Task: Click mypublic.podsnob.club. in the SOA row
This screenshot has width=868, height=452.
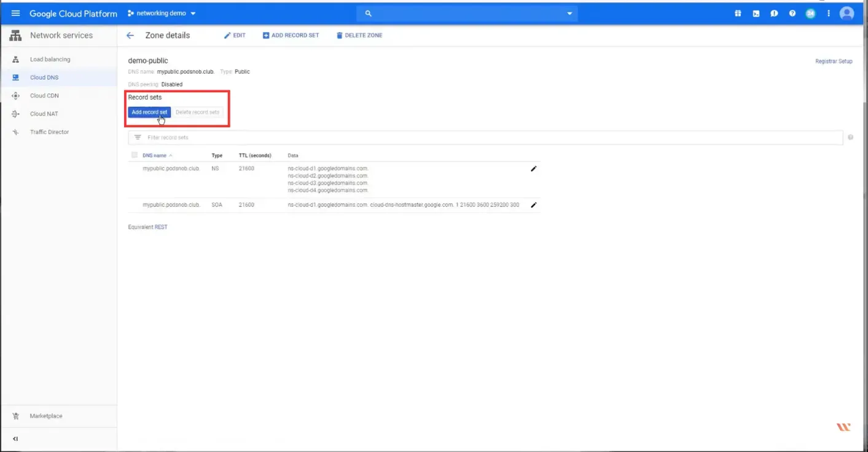Action: click(x=171, y=205)
